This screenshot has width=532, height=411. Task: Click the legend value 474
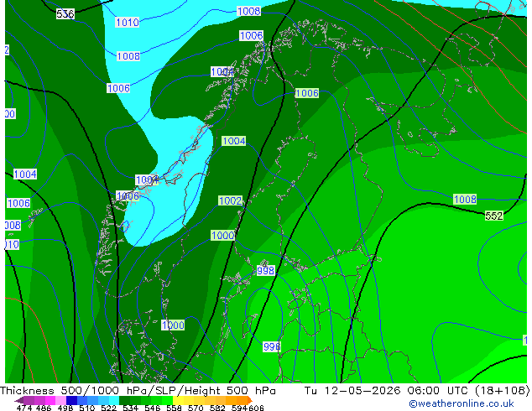pos(24,408)
